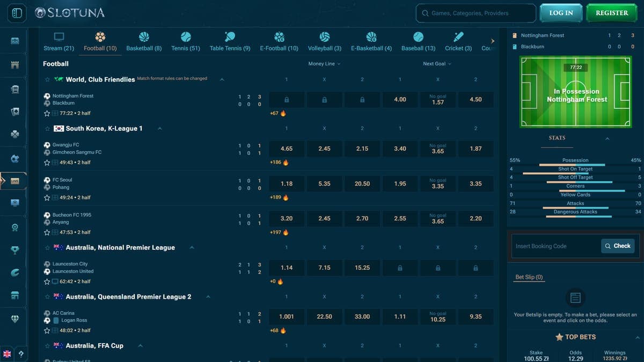Open the Bet Slip (0) link

pos(529,277)
